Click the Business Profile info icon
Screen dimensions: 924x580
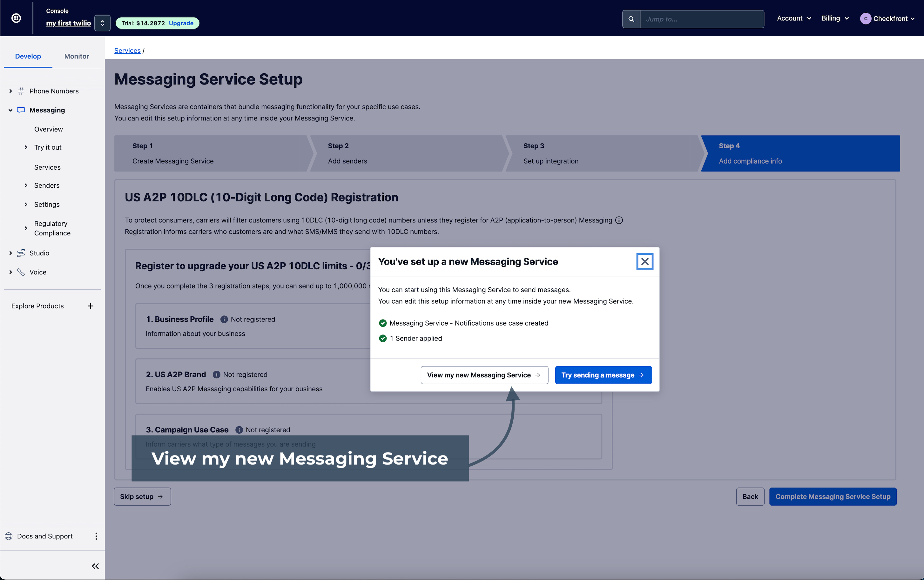224,319
